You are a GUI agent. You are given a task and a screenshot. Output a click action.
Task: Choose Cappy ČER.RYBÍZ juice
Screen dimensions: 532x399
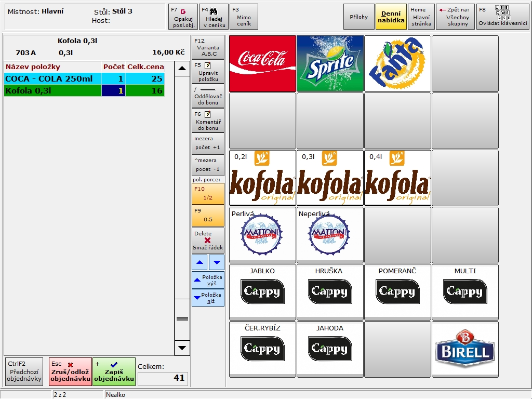point(262,349)
